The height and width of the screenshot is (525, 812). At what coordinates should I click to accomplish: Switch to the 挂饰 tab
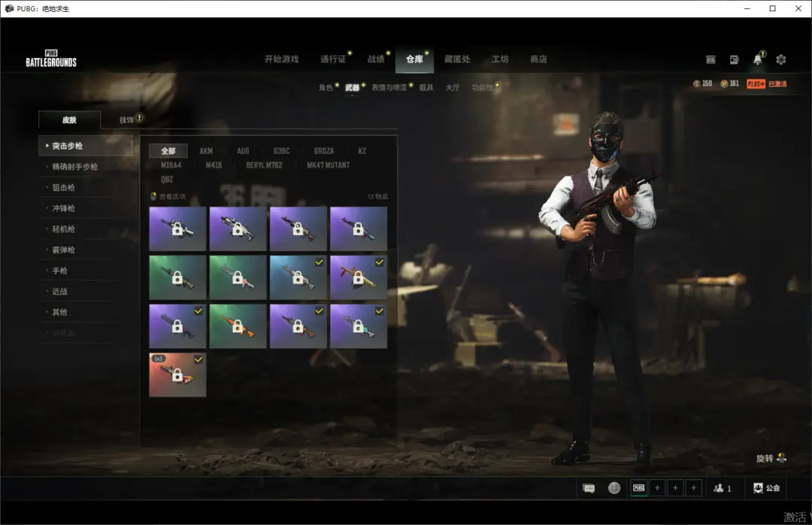[x=127, y=120]
